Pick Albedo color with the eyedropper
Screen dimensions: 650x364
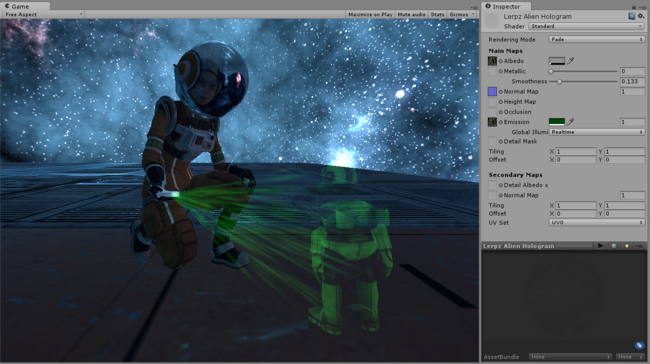click(570, 61)
